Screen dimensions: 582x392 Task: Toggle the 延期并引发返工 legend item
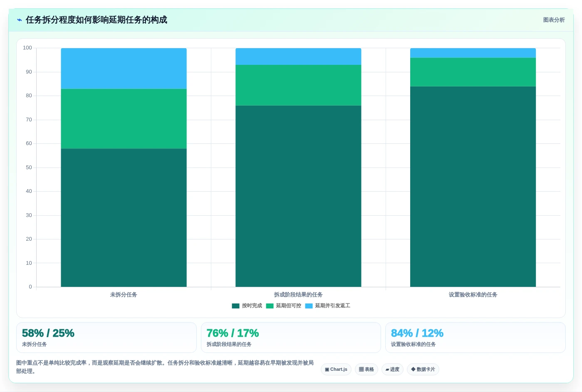[x=328, y=306]
